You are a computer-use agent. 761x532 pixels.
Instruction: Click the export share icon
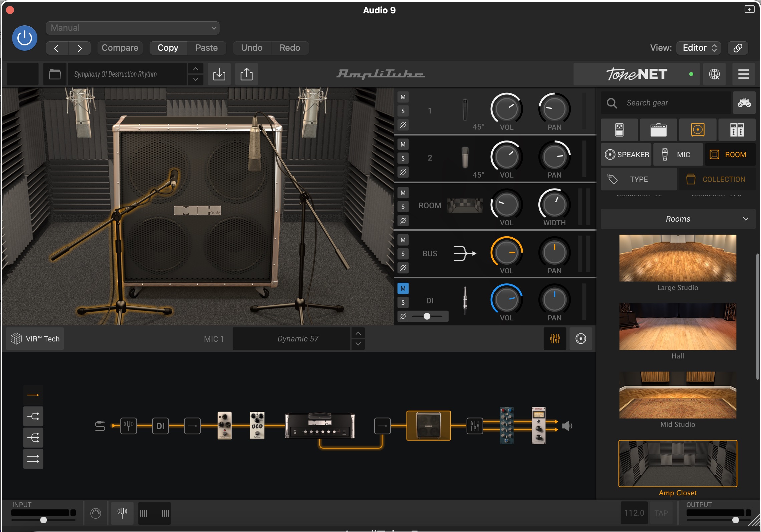pyautogui.click(x=246, y=74)
